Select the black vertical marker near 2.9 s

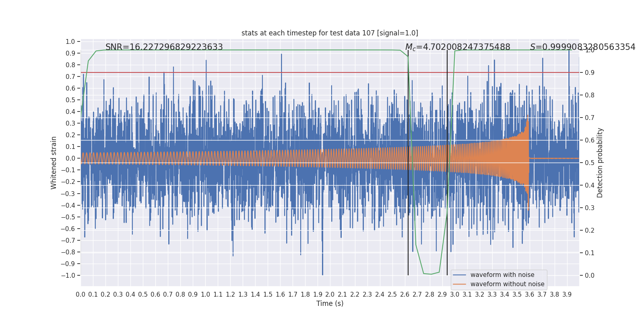447,163
